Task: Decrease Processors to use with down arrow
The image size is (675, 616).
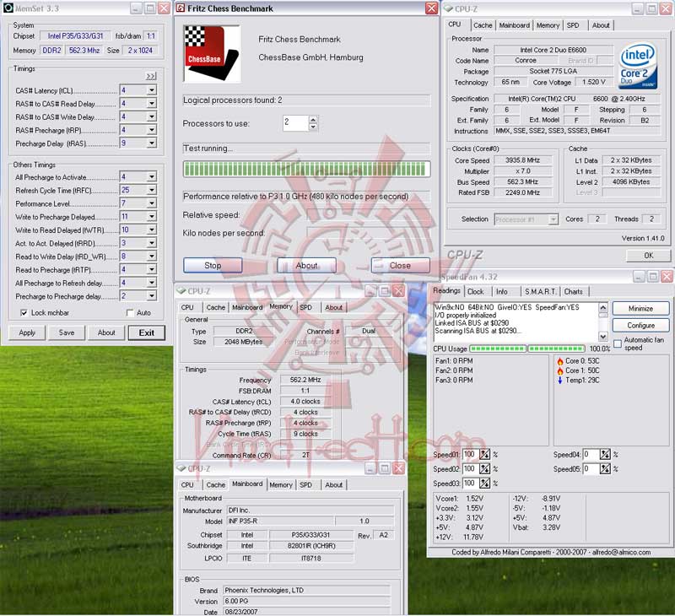Action: (313, 127)
